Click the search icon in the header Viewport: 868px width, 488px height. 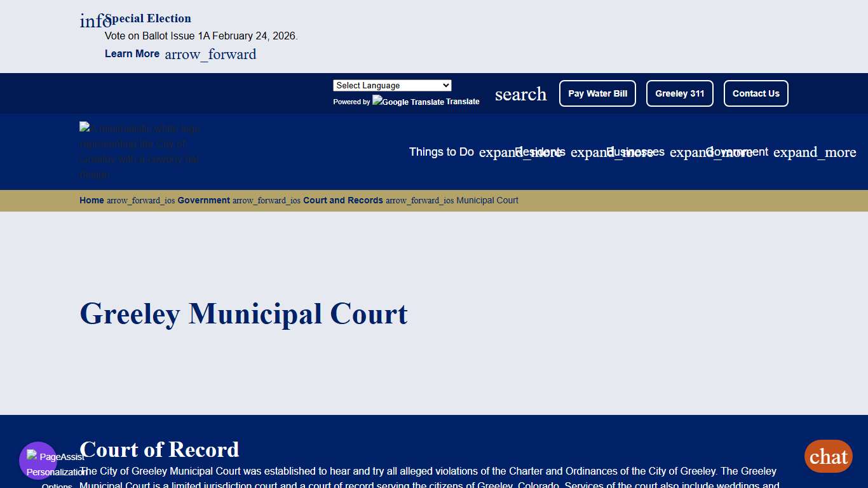520,94
